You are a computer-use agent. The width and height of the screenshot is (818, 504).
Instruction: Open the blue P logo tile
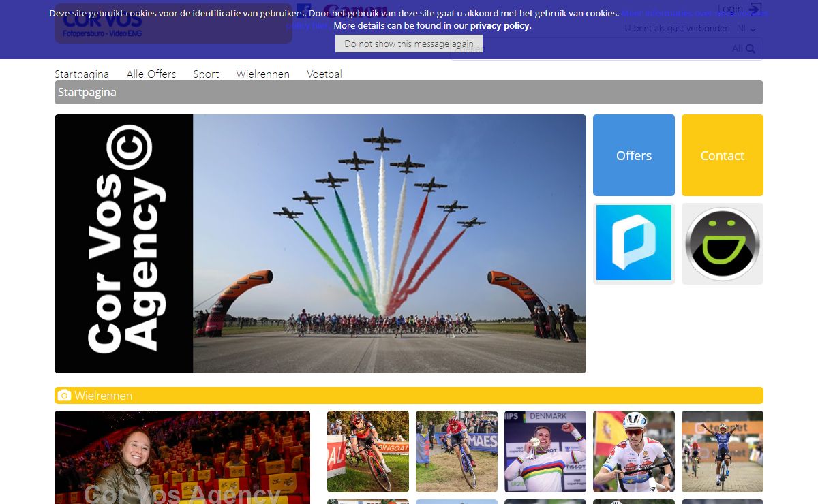pos(634,244)
